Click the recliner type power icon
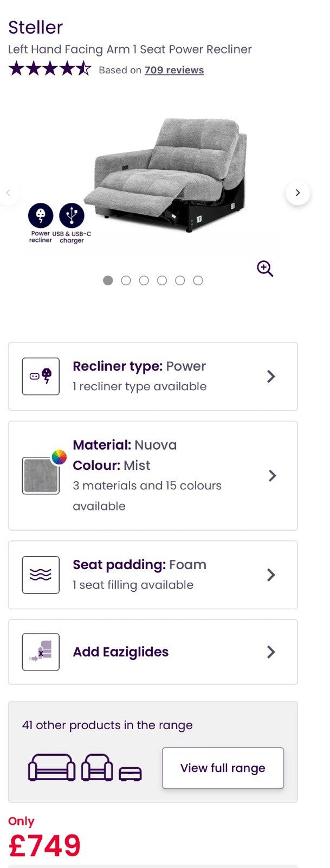Screen dimensions: 330x868 (41, 376)
